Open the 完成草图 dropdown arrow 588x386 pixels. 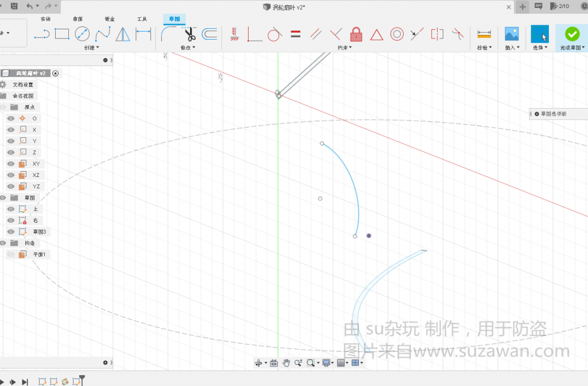[583, 47]
